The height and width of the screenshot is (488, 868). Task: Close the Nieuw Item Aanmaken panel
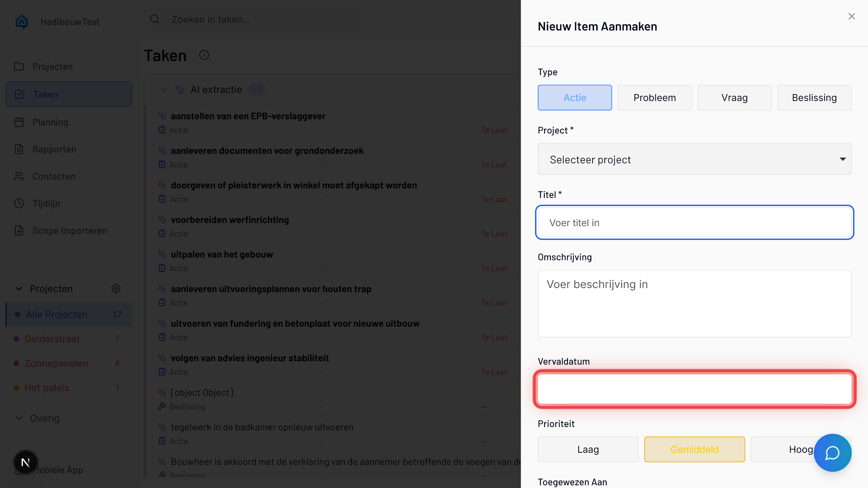click(x=851, y=16)
